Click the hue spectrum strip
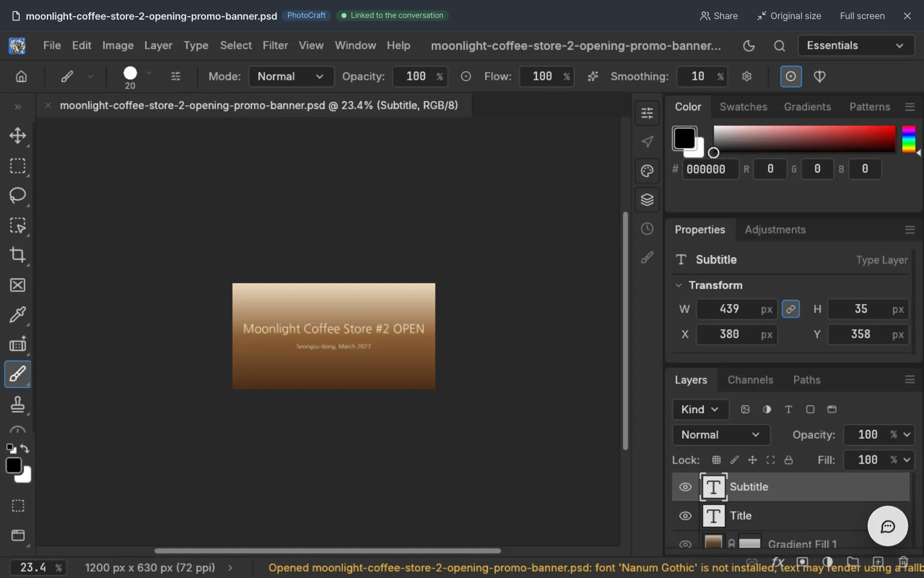The height and width of the screenshot is (578, 924). (x=909, y=139)
